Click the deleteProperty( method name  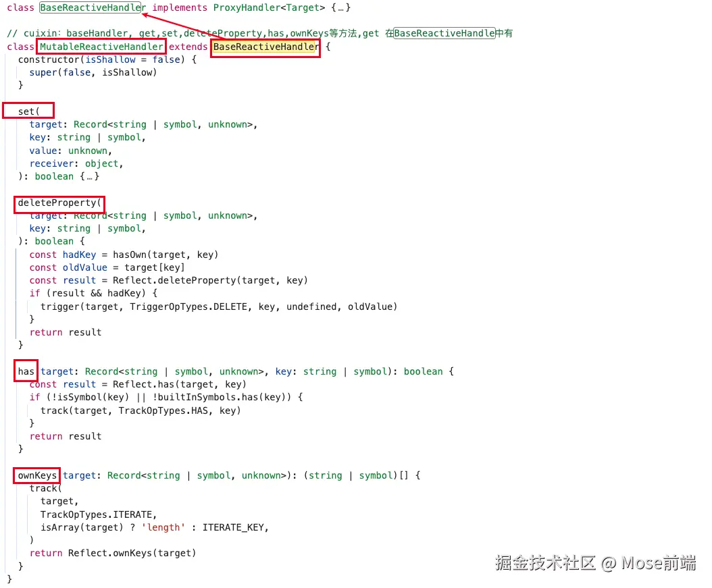click(59, 203)
